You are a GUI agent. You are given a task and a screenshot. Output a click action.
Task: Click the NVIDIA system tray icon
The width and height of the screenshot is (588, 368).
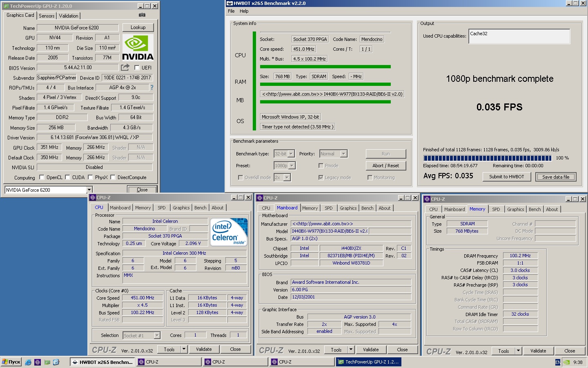[567, 362]
